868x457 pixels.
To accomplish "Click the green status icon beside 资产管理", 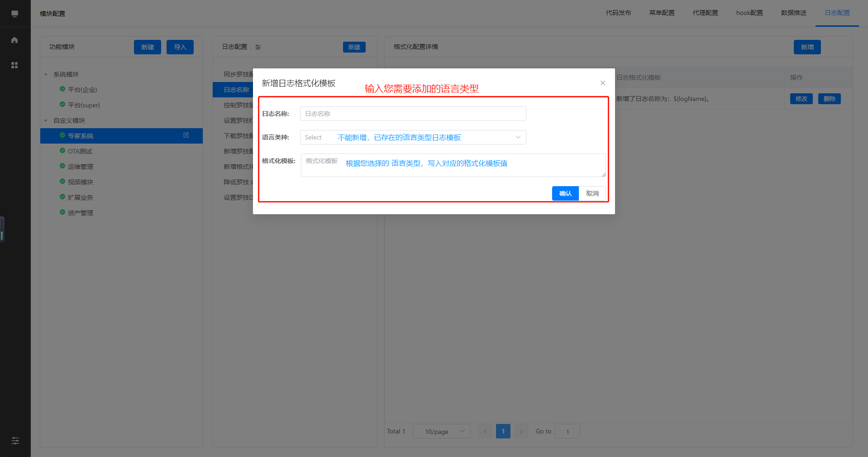I will [x=62, y=212].
